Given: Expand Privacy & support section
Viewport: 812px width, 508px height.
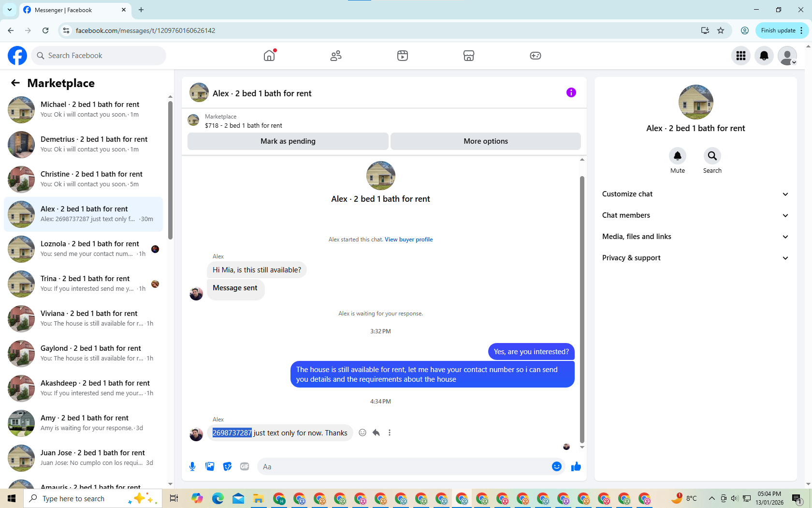Looking at the screenshot, I should point(696,258).
